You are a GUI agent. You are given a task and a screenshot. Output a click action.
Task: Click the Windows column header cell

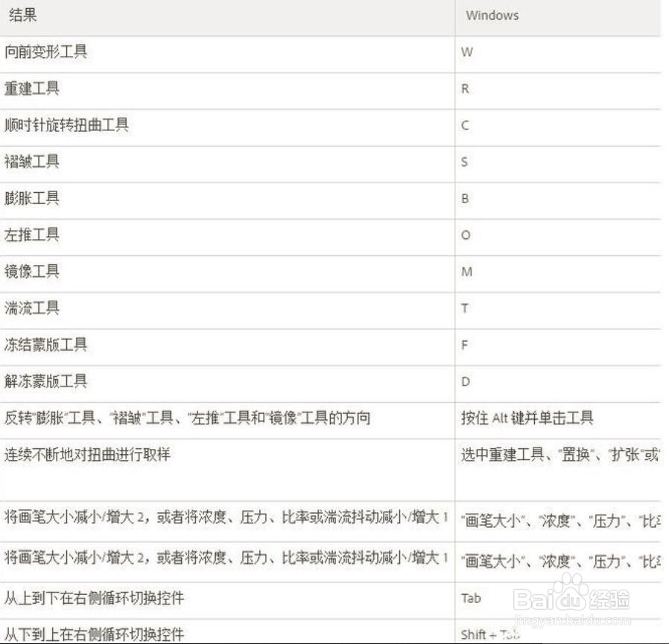[492, 15]
